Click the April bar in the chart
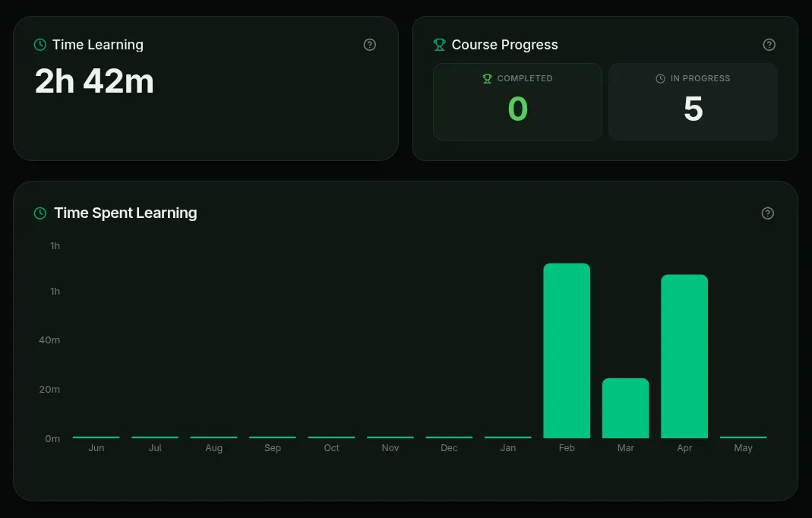812x518 pixels. (684, 356)
